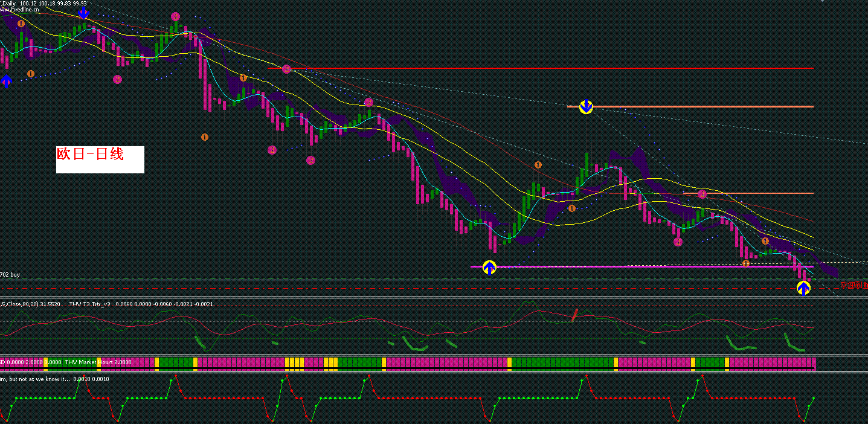This screenshot has height=424, width=868.
Task: Select the white '欧日-日线' text label
Action: [x=100, y=159]
